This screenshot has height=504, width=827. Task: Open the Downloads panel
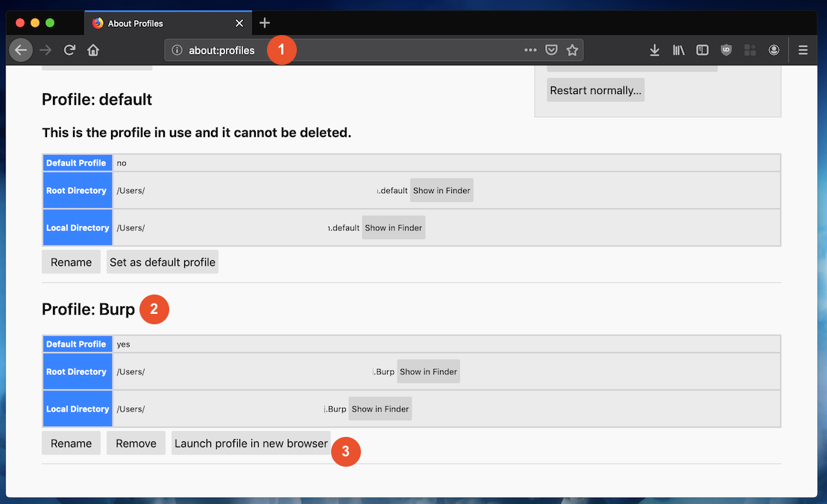(655, 50)
